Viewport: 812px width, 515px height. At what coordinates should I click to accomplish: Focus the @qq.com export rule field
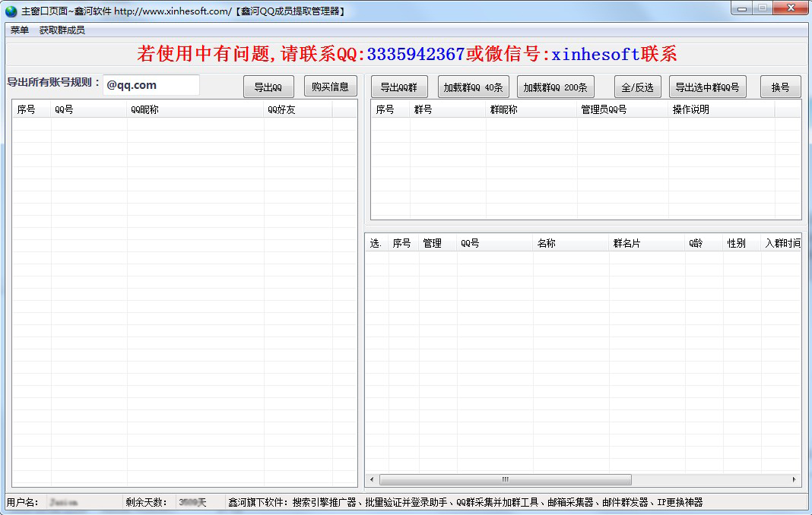tap(151, 85)
